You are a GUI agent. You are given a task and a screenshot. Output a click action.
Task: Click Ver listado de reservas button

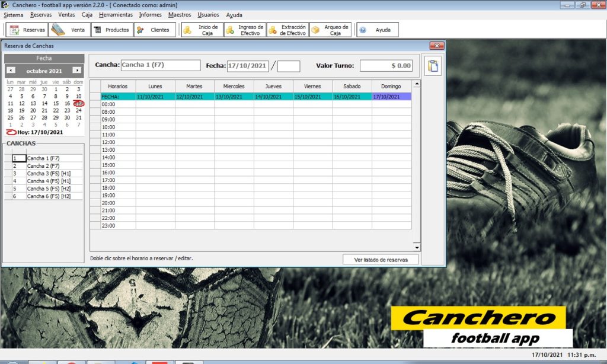click(x=381, y=260)
